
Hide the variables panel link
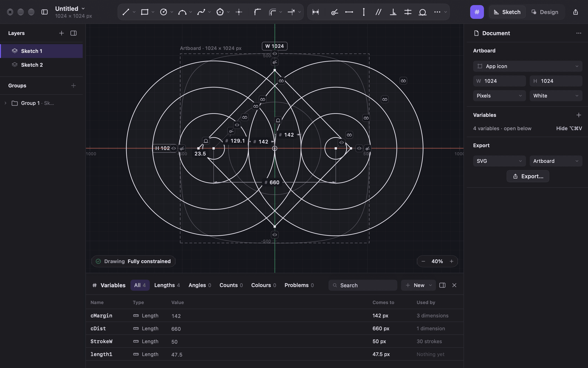(569, 128)
